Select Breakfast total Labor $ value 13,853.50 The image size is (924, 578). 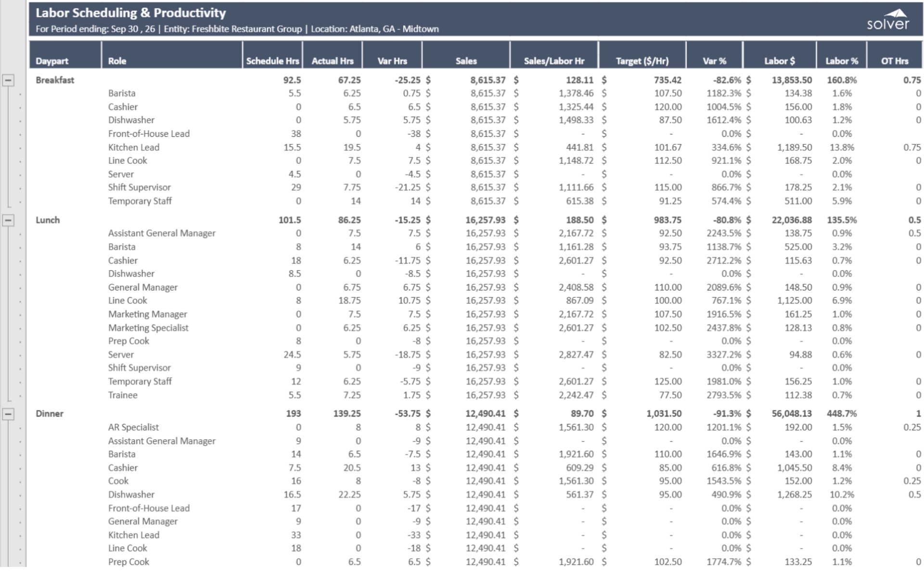791,80
